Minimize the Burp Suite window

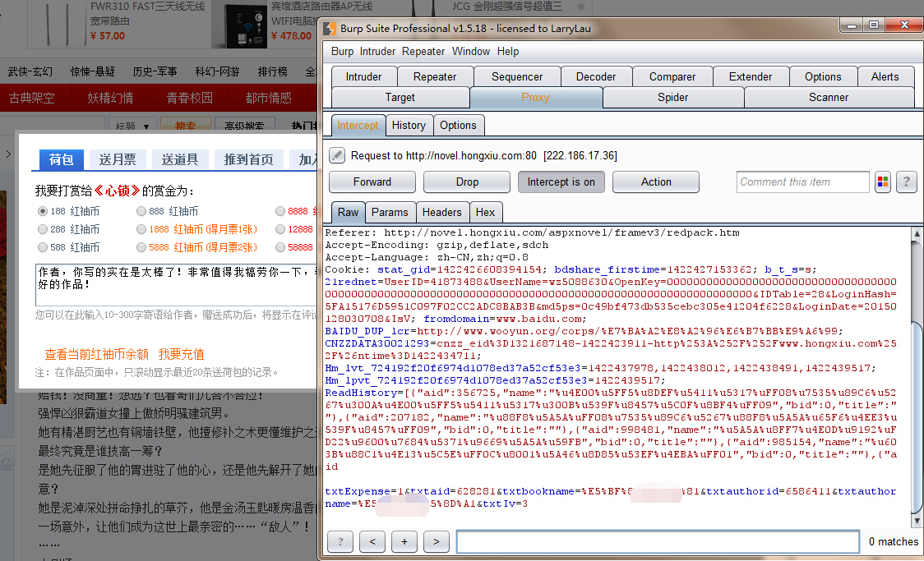(852, 25)
